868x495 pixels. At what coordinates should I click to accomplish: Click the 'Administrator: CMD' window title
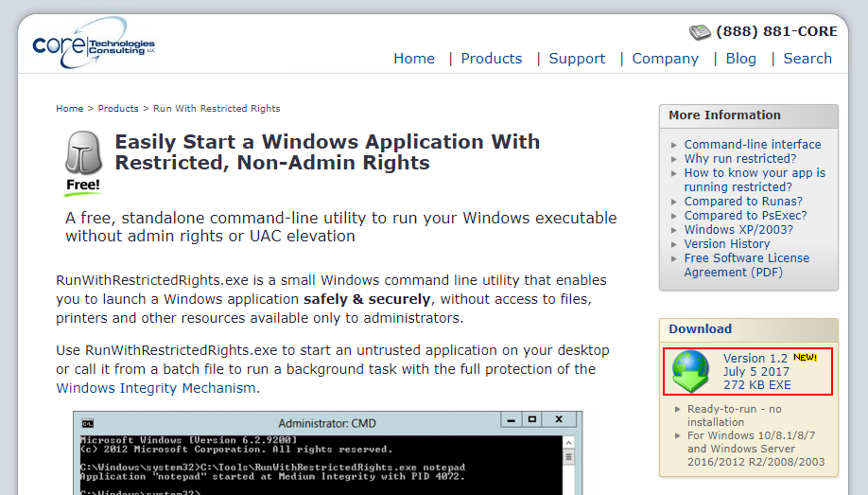point(327,424)
